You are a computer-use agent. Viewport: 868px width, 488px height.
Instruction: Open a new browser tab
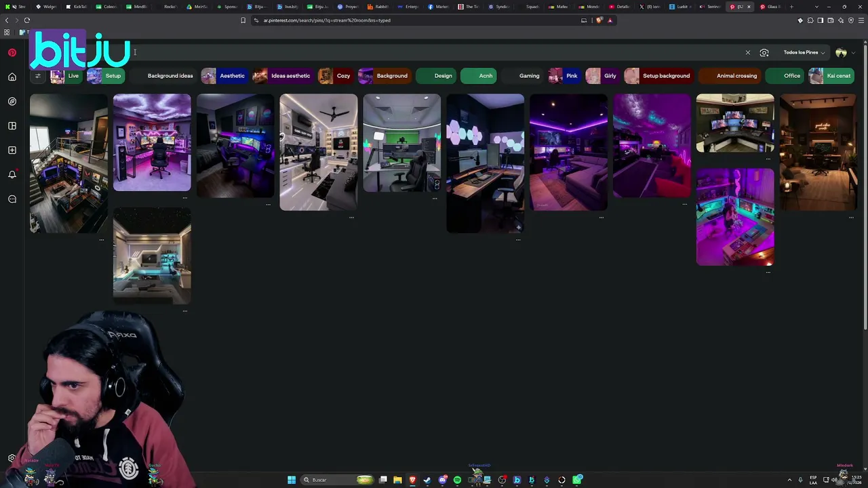tap(791, 7)
